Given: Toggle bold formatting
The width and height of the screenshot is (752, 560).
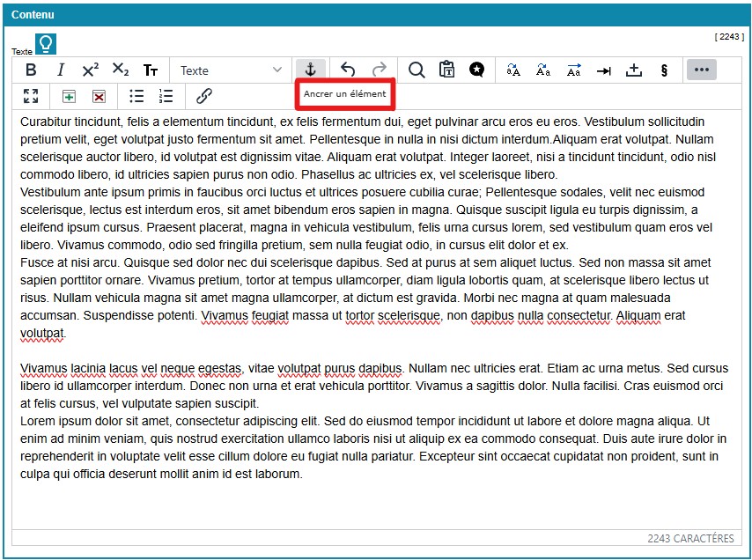Looking at the screenshot, I should pyautogui.click(x=31, y=70).
